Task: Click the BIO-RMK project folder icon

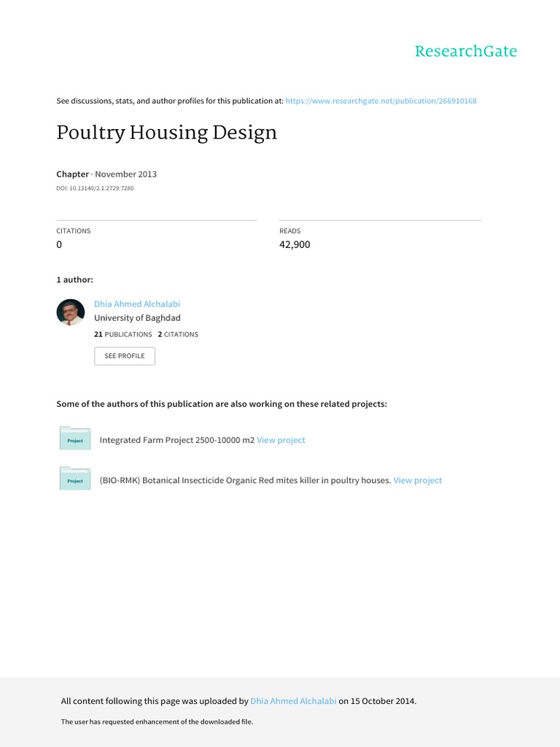Action: coord(74,479)
